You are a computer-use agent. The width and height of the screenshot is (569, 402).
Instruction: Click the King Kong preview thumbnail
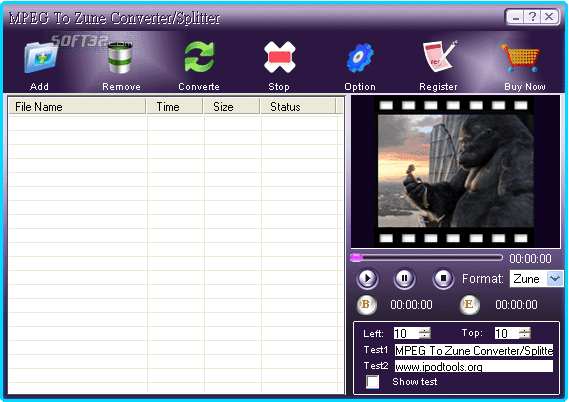point(455,171)
